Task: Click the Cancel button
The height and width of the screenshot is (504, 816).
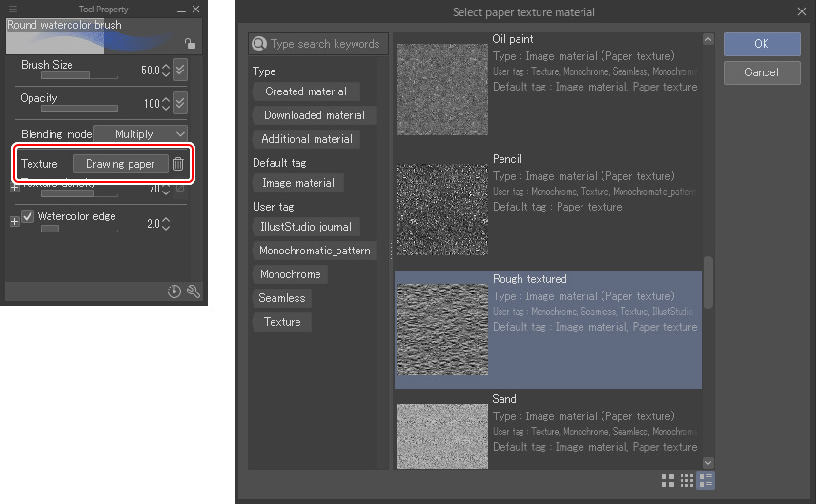Action: [762, 72]
